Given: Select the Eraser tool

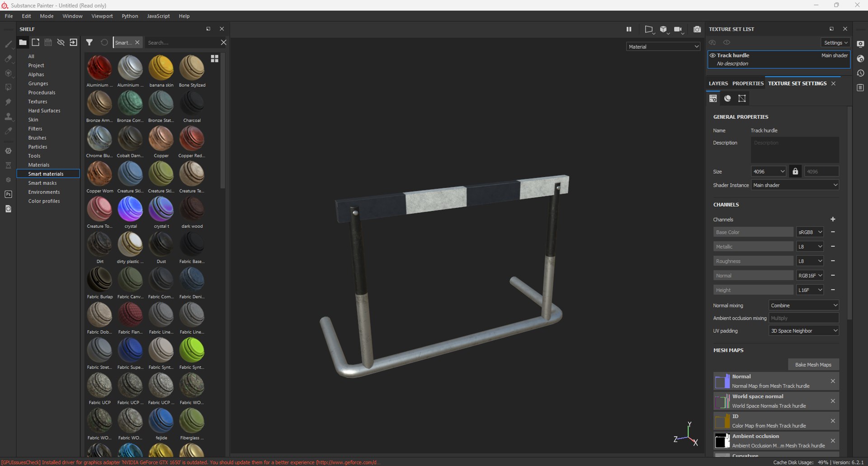Looking at the screenshot, I should click(x=8, y=59).
